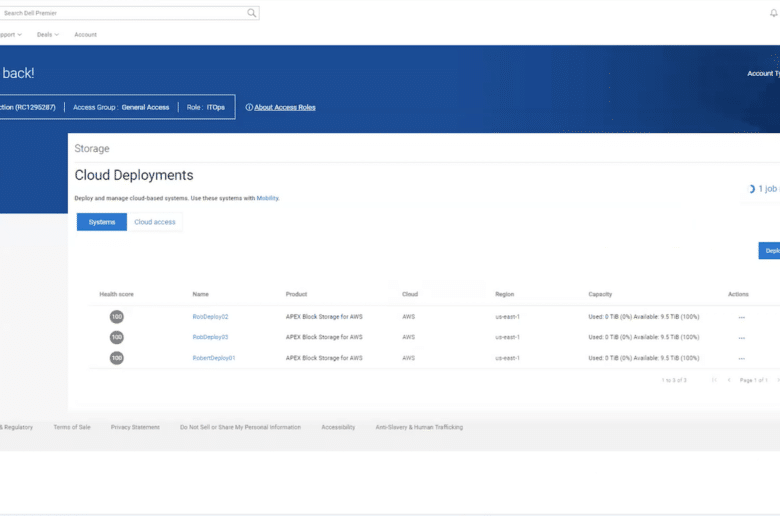Click the Product column header
The width and height of the screenshot is (780, 516).
coord(296,294)
